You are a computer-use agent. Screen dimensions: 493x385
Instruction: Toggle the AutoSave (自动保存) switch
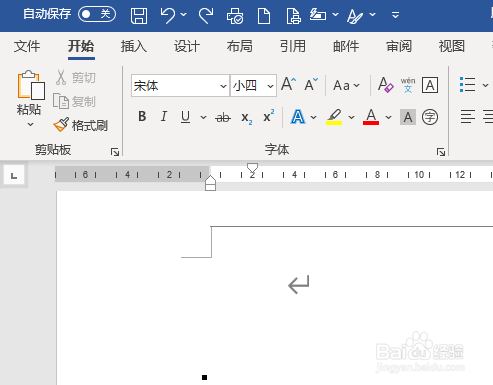97,14
